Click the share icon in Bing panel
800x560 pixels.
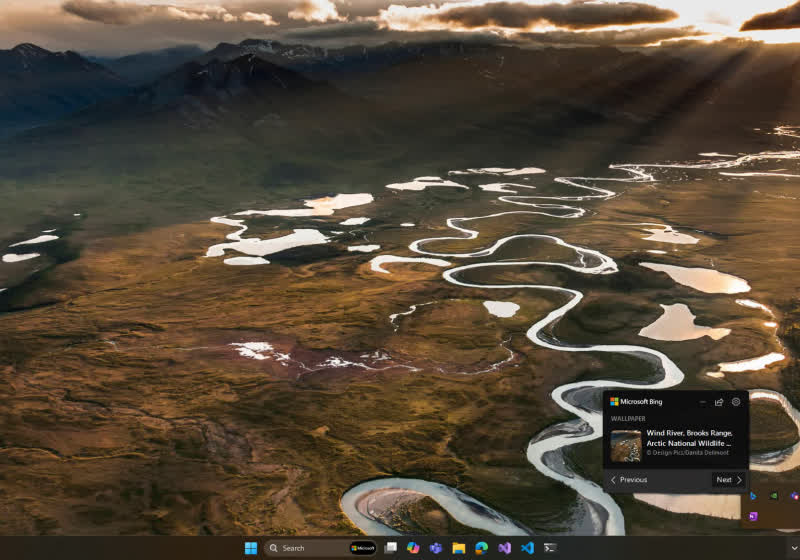click(x=719, y=402)
